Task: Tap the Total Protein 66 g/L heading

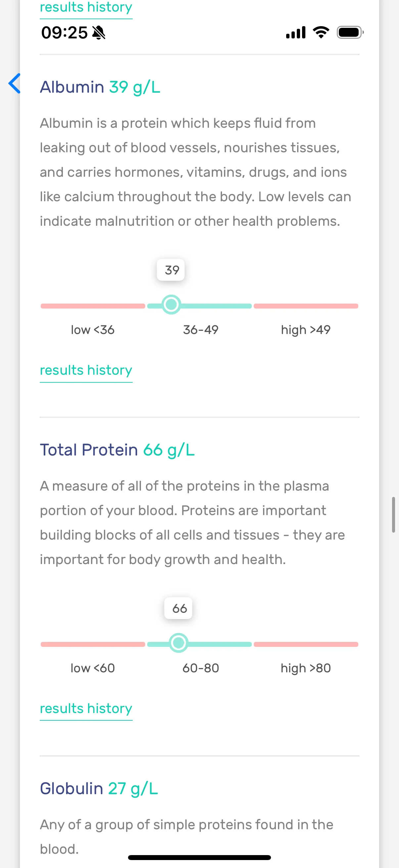Action: point(117,450)
